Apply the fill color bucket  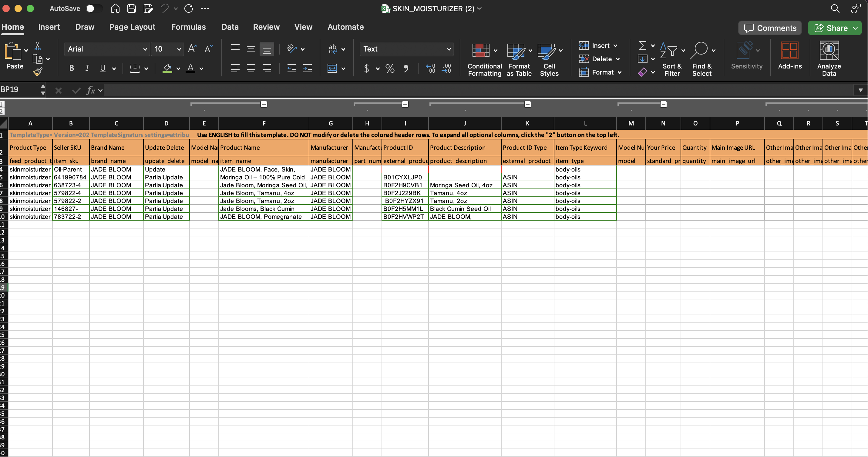click(x=167, y=68)
